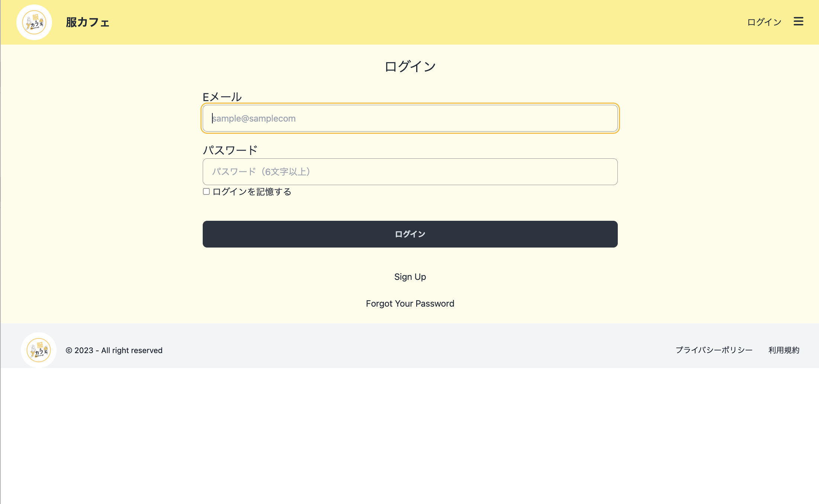Toggle the remember login option
The image size is (819, 504).
206,191
